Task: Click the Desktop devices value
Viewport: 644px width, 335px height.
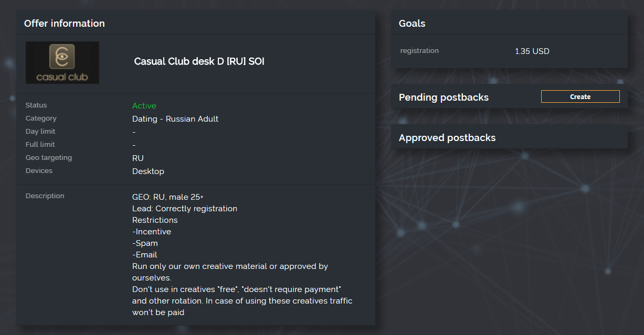Action: [x=148, y=171]
